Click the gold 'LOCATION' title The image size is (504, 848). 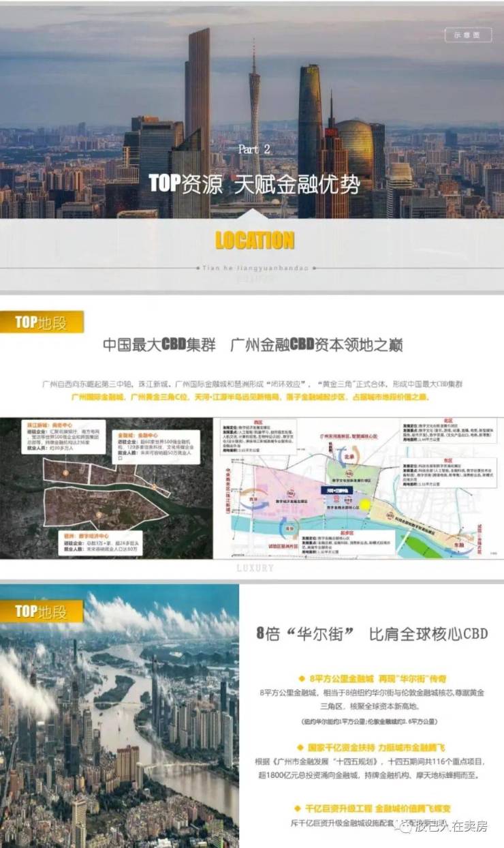pos(254,240)
